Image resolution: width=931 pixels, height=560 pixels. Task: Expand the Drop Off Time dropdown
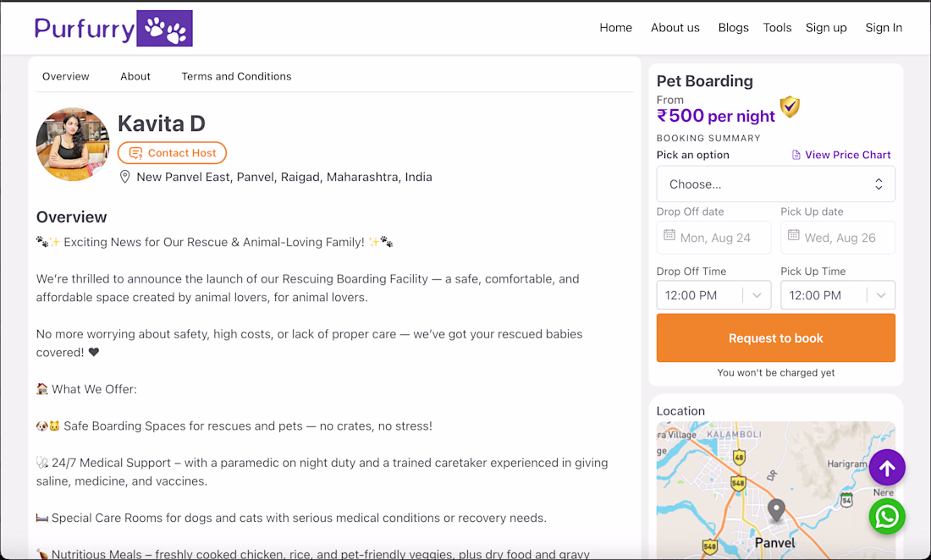713,295
